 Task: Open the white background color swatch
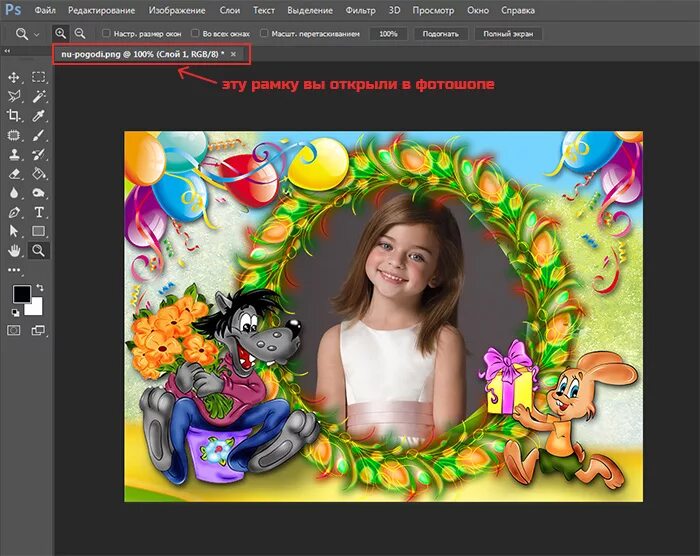(x=37, y=309)
